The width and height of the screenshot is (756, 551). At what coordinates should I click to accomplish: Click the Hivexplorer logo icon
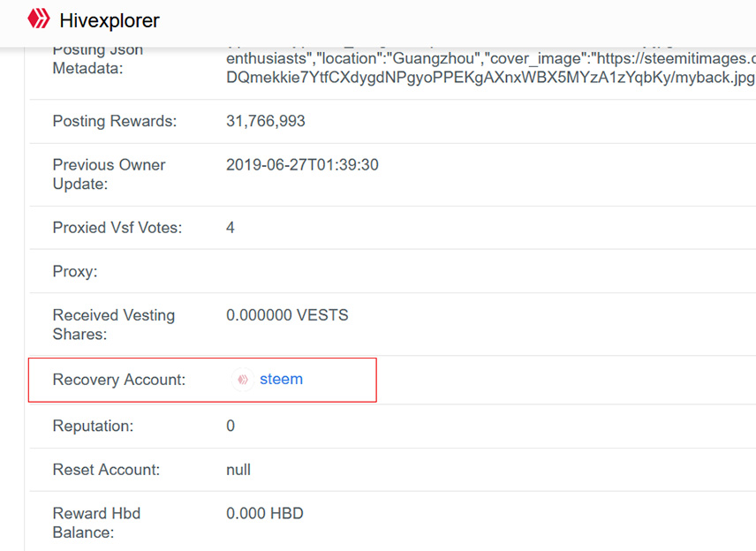(x=38, y=19)
